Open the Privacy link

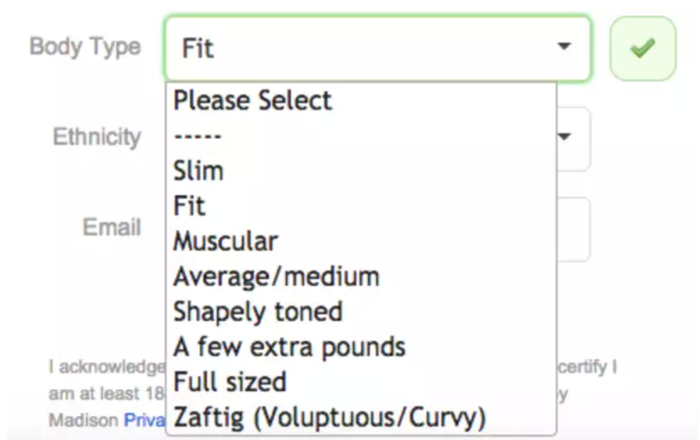coord(143,421)
